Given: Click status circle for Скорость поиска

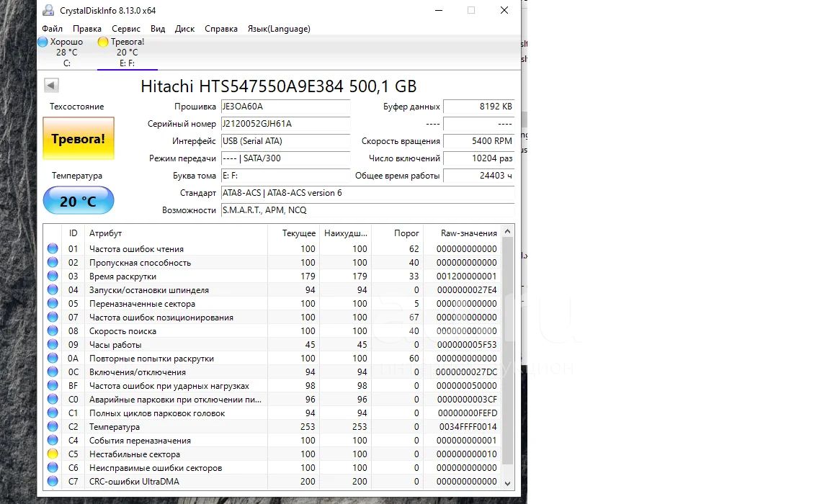Looking at the screenshot, I should coord(53,331).
